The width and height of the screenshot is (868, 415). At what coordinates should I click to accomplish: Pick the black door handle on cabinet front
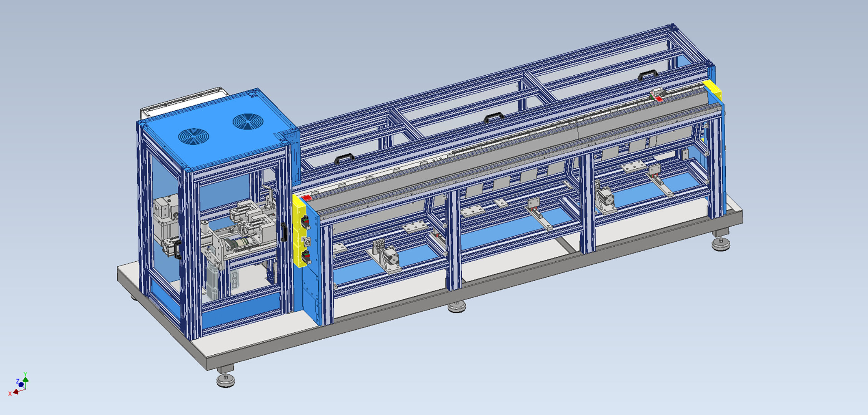pyautogui.click(x=284, y=232)
